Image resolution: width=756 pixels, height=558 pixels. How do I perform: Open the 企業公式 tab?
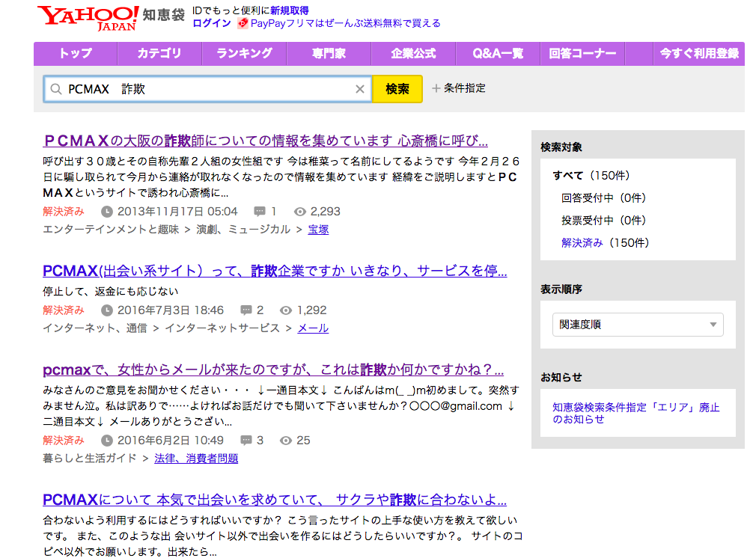413,54
